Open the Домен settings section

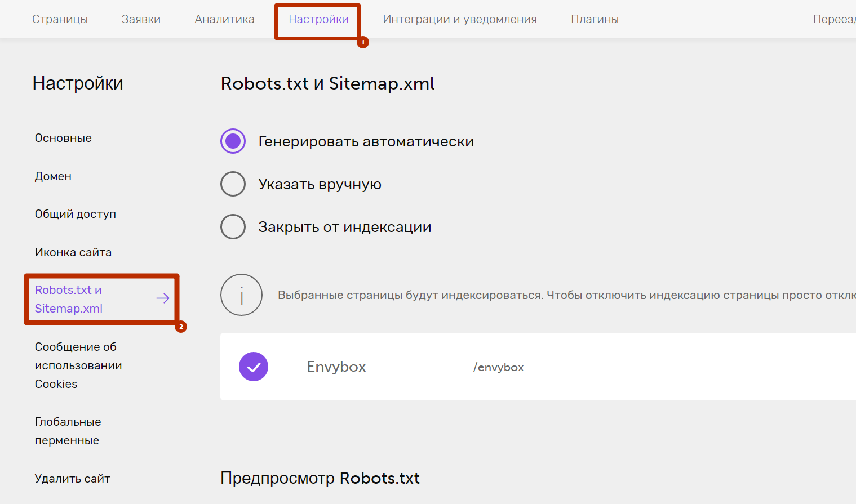point(53,176)
